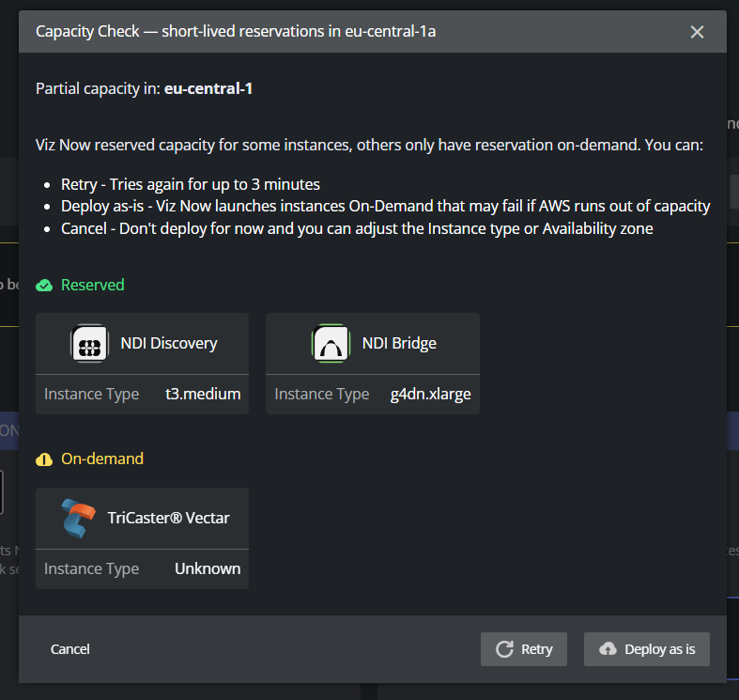Image resolution: width=739 pixels, height=700 pixels.
Task: Click the Deploy as is button label
Action: click(659, 649)
